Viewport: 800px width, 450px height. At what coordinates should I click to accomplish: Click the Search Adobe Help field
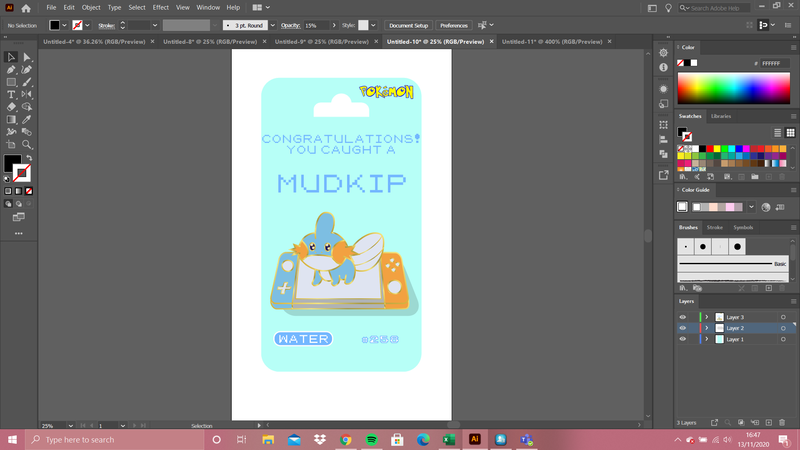[x=719, y=8]
